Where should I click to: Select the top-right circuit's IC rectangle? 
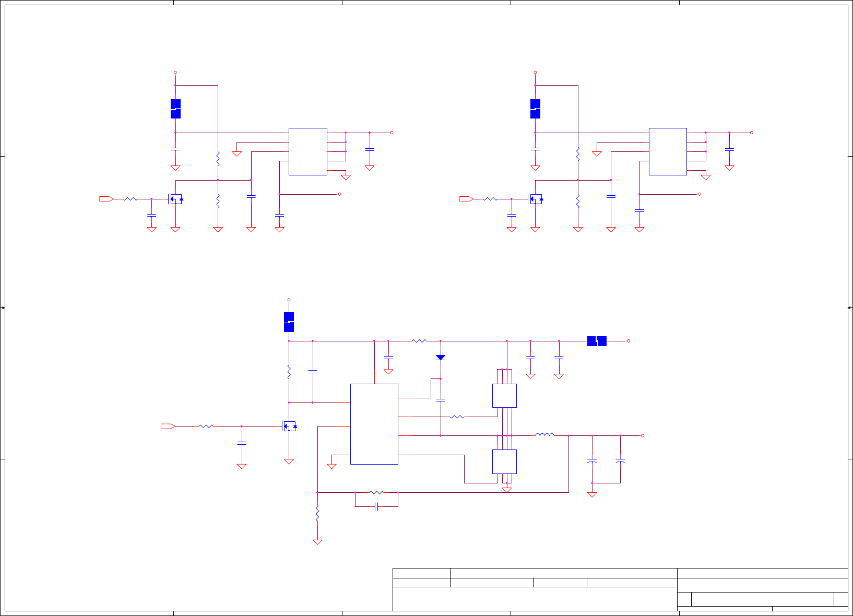point(668,151)
